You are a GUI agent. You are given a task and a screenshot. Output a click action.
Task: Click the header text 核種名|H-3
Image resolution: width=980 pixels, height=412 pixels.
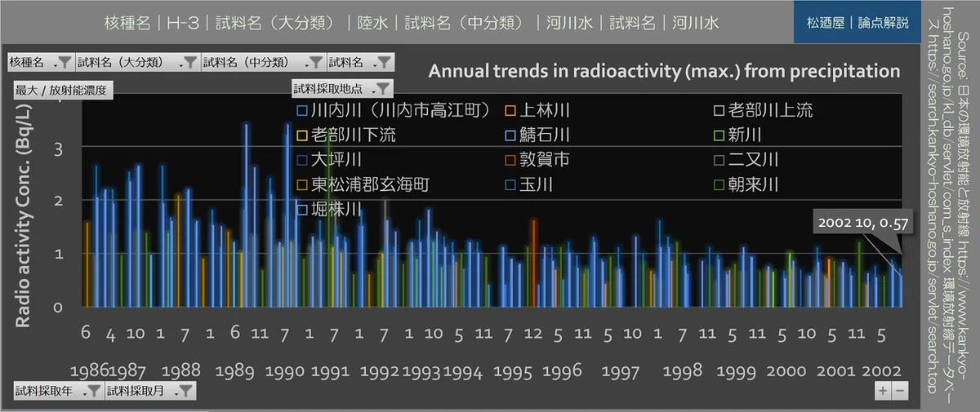151,23
